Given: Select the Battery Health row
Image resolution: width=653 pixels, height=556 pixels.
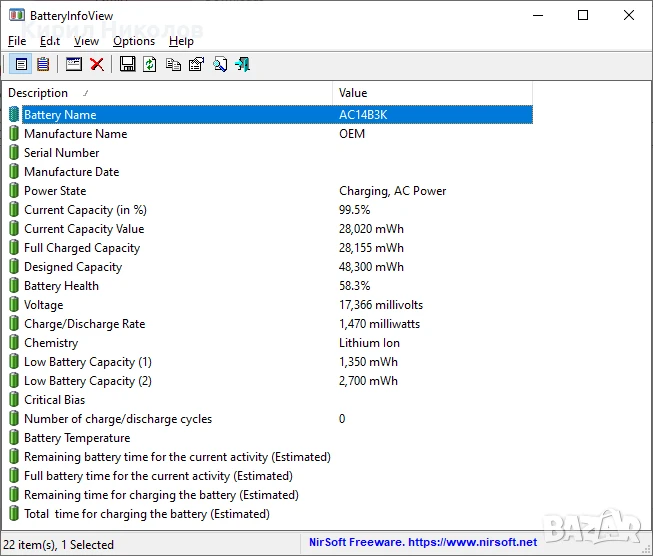Looking at the screenshot, I should [267, 286].
